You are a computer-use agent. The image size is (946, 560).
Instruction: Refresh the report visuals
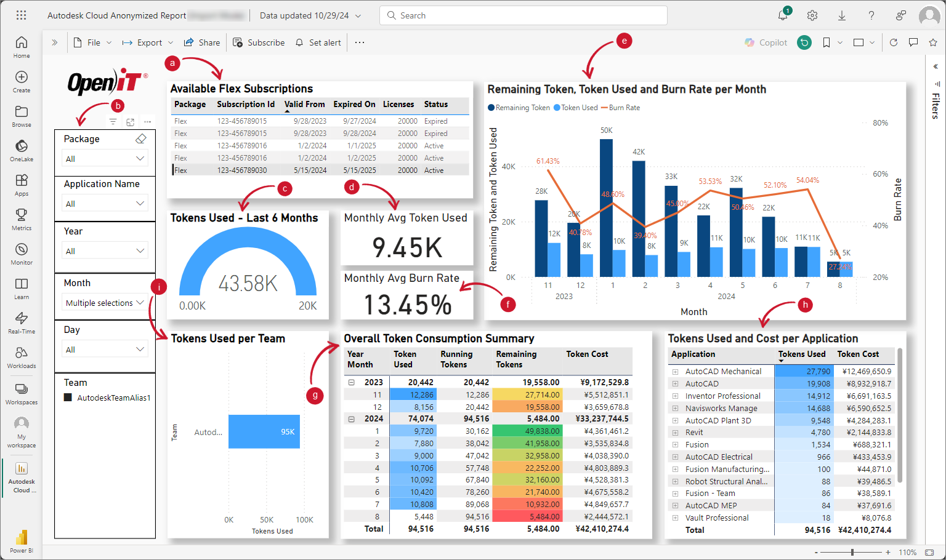pos(894,42)
